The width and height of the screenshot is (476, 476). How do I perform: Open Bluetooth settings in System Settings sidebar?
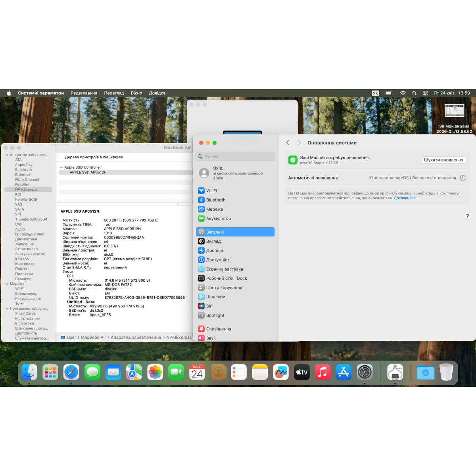[235, 200]
